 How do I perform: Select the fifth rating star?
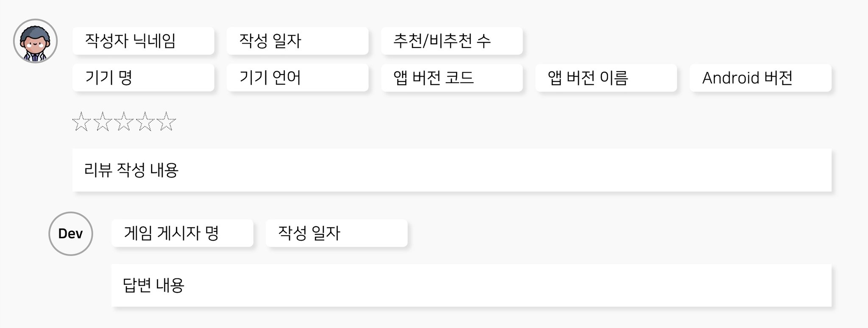click(x=167, y=122)
